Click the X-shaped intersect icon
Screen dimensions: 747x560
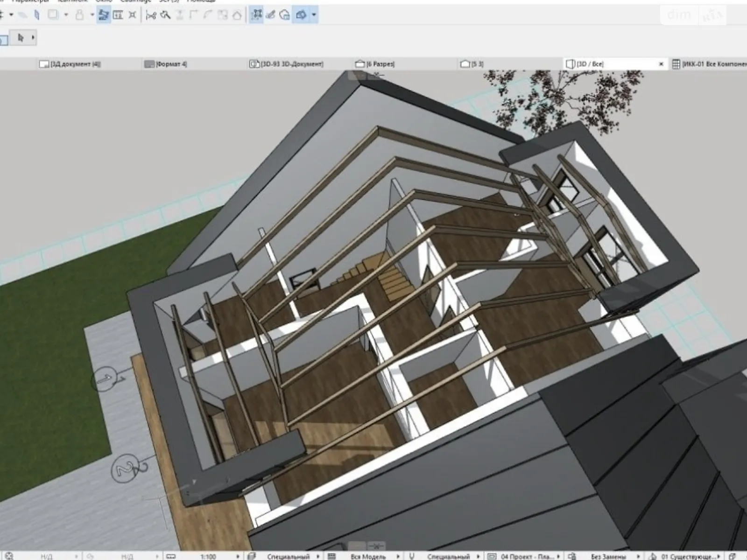click(133, 15)
